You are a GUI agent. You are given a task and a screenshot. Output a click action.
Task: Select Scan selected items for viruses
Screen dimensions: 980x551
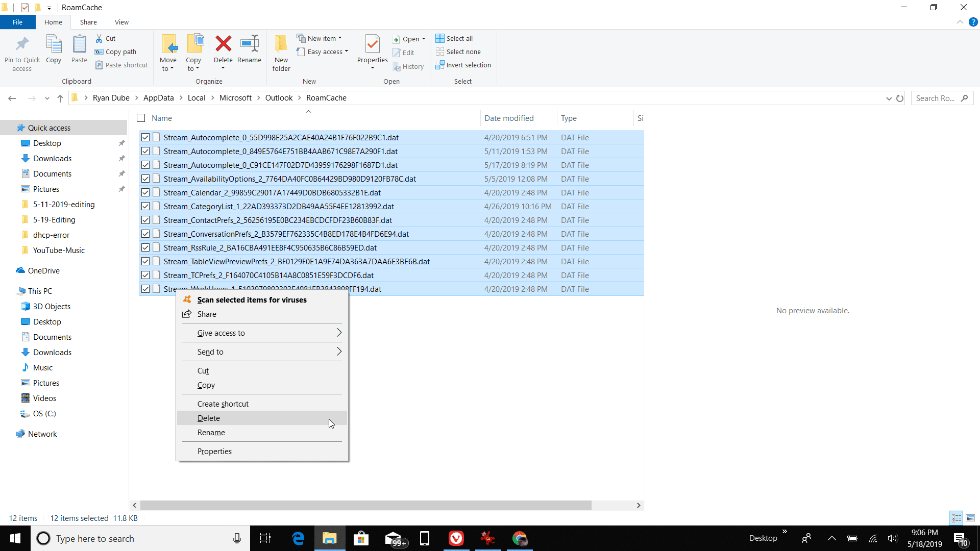click(251, 300)
